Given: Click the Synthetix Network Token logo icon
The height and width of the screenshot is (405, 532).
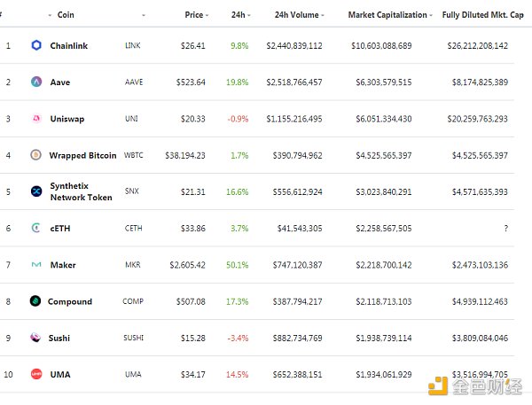Looking at the screenshot, I should pos(36,191).
